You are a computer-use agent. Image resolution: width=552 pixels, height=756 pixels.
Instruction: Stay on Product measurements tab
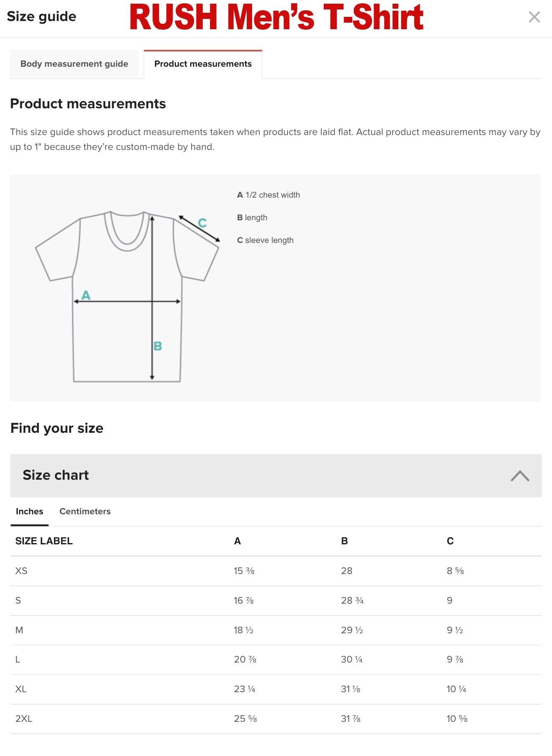click(203, 64)
